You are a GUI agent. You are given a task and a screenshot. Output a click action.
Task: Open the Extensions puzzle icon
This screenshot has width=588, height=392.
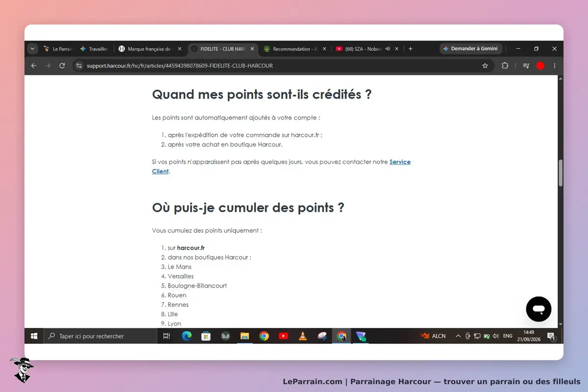click(505, 66)
